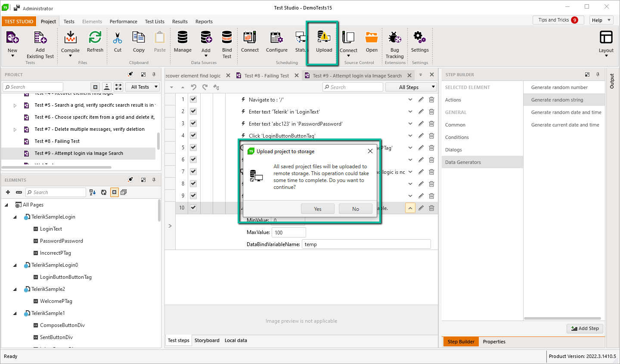Confirm upload with Yes button

tap(318, 209)
